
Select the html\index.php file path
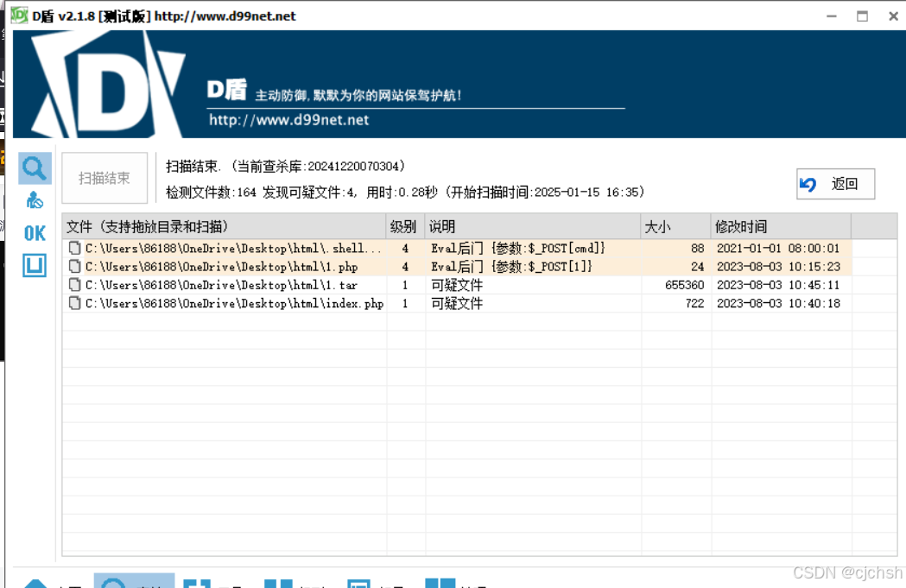pyautogui.click(x=234, y=304)
